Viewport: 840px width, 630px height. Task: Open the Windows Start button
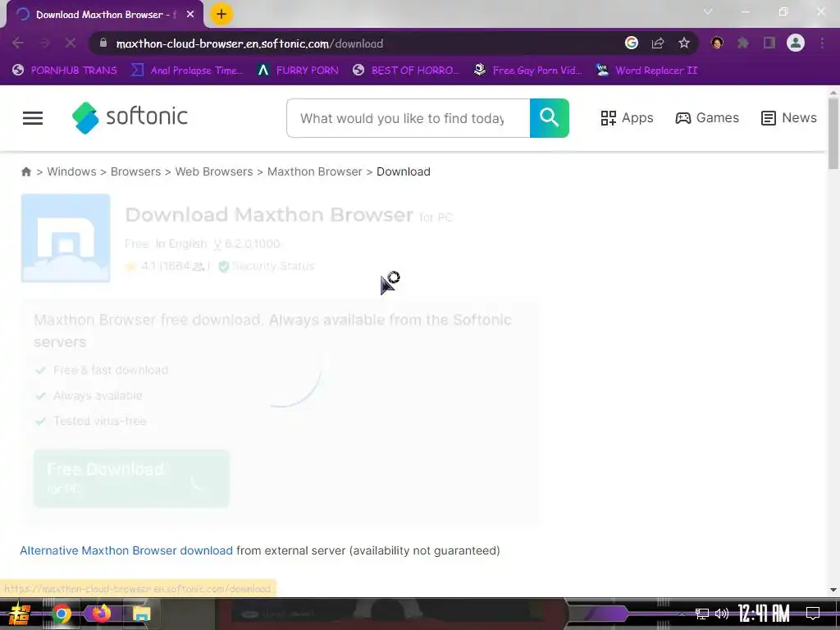pos(20,614)
